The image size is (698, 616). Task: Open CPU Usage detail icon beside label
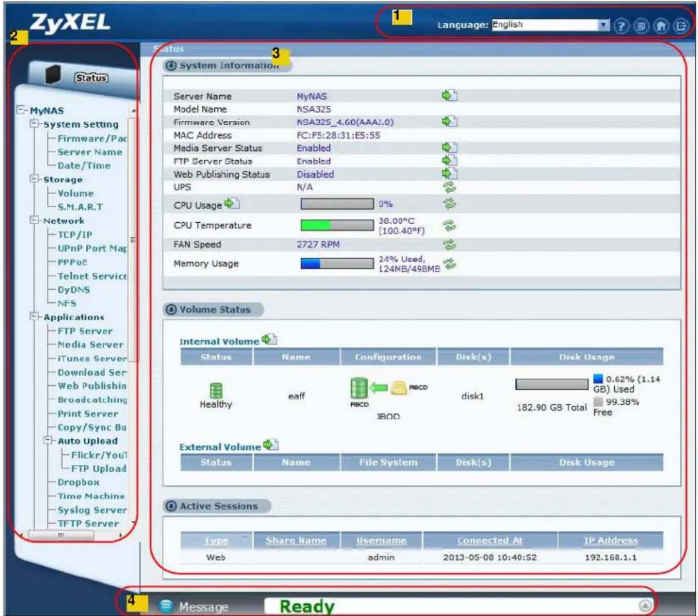click(x=232, y=203)
